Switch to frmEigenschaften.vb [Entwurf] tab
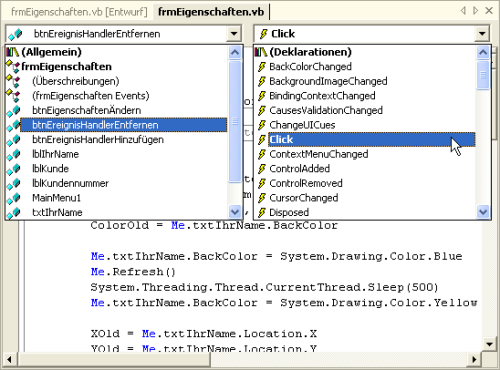This screenshot has width=500, height=370. (x=79, y=12)
